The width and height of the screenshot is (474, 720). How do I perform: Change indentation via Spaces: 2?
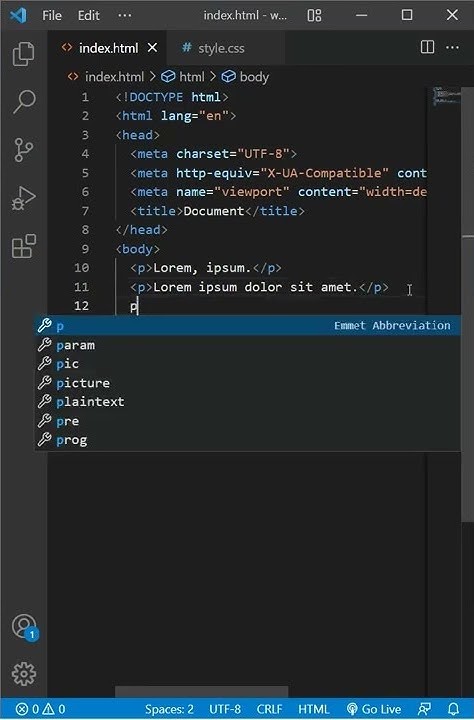point(169,709)
